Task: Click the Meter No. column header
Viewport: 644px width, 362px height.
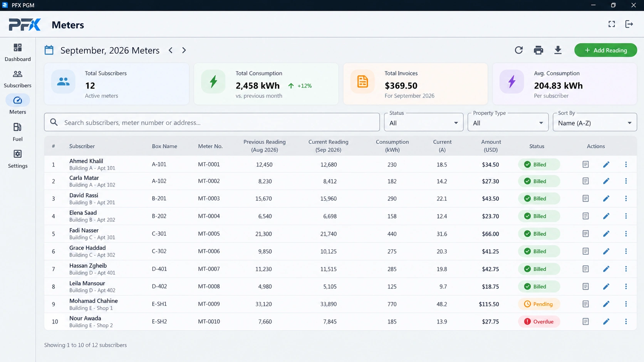Action: 210,146
